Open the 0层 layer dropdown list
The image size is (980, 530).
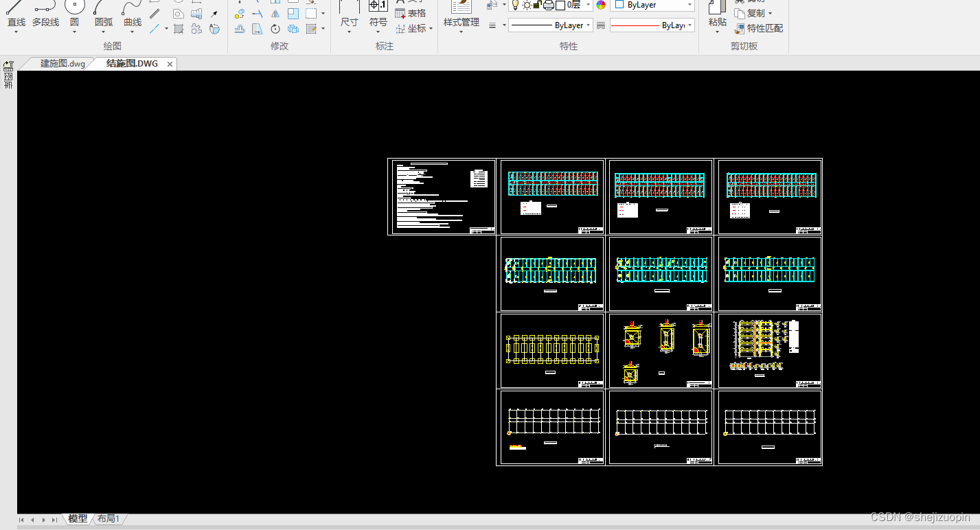pyautogui.click(x=551, y=4)
